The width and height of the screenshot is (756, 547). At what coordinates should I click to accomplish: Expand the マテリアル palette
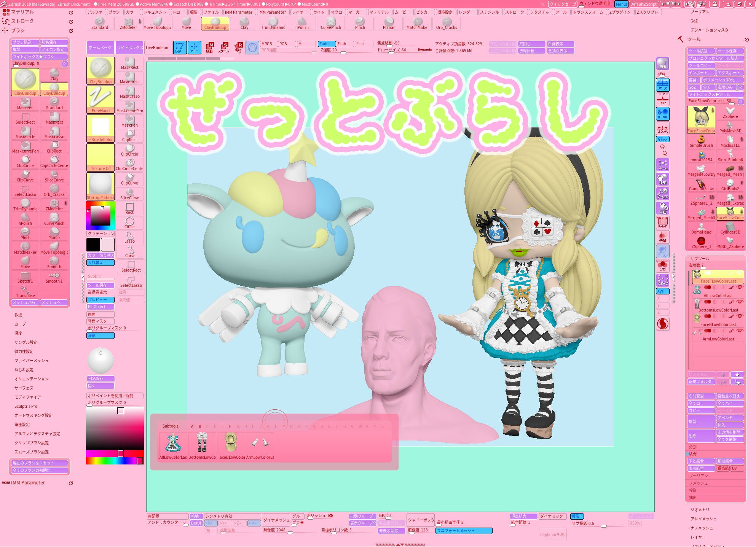click(22, 12)
